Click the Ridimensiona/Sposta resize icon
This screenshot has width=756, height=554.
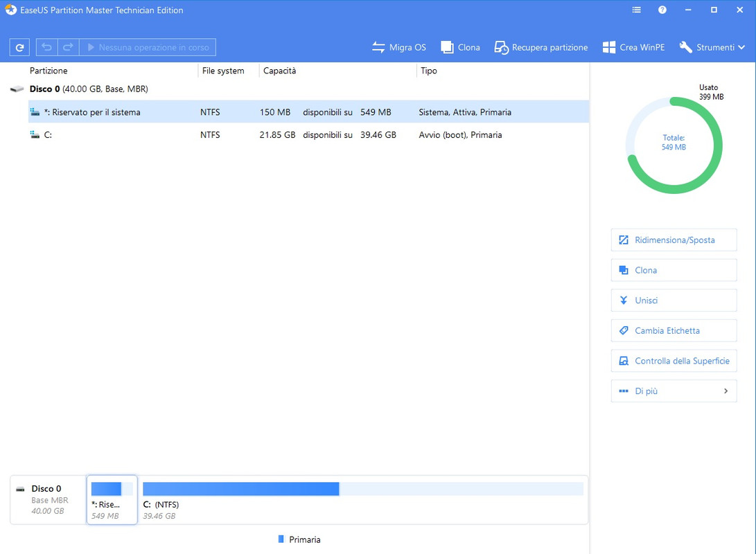click(x=624, y=240)
